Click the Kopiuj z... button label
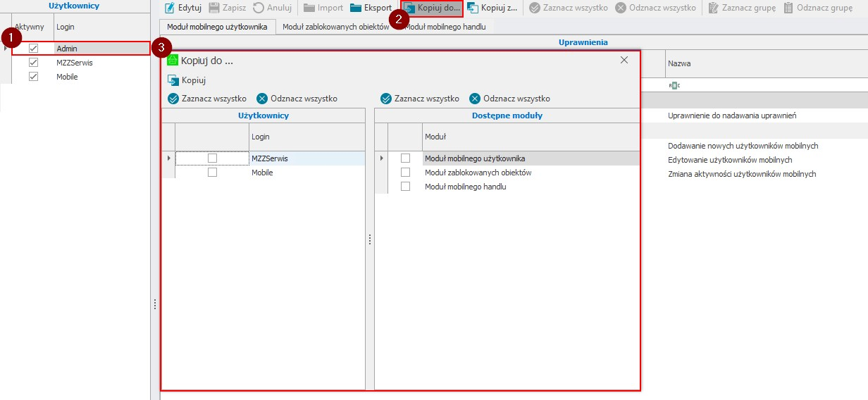 pos(500,8)
